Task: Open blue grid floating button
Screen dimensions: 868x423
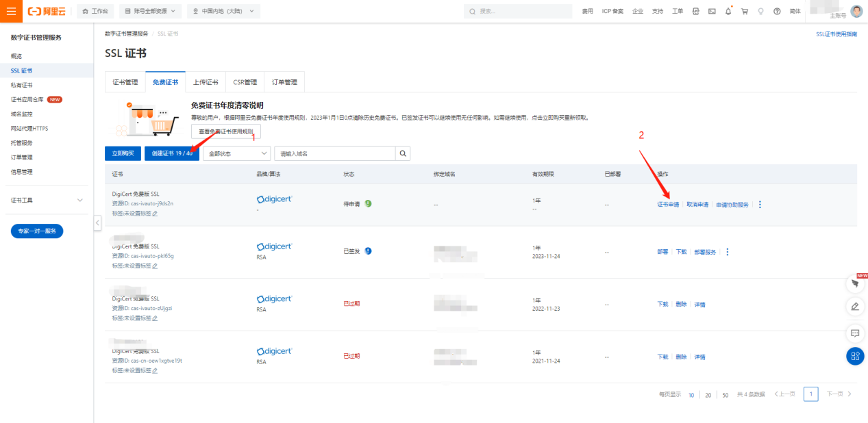Action: pyautogui.click(x=855, y=356)
